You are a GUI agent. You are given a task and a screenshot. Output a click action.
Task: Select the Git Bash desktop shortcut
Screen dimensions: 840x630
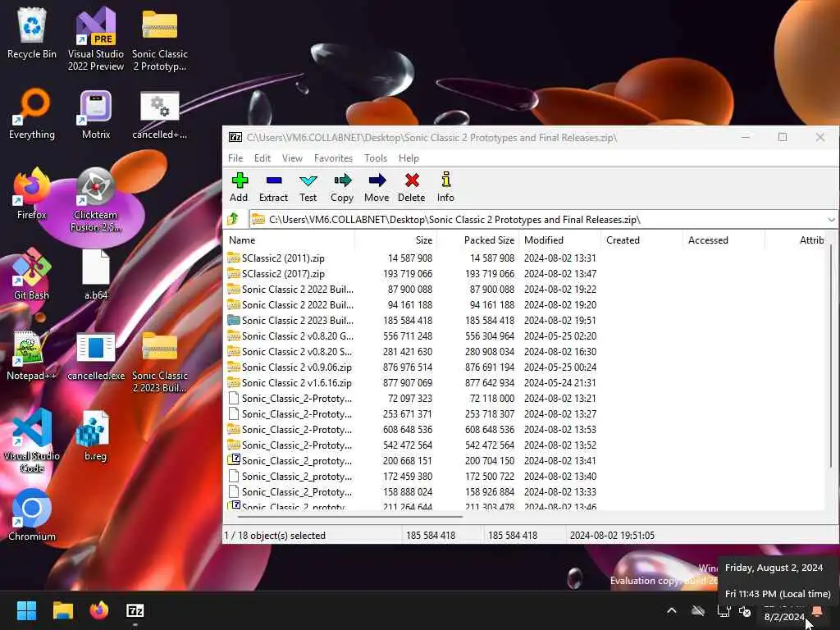[32, 274]
